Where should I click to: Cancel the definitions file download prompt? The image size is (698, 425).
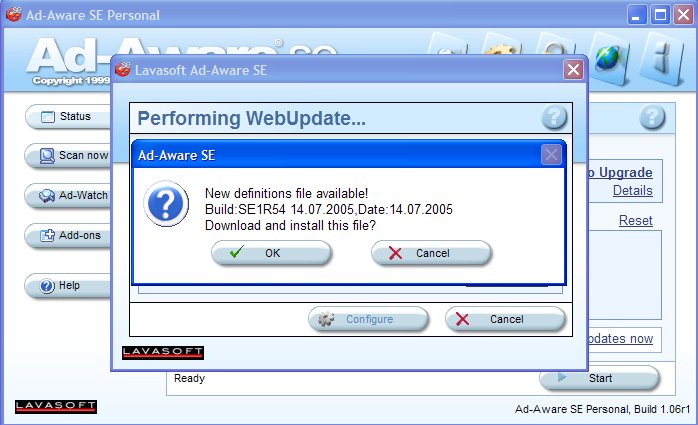[431, 253]
